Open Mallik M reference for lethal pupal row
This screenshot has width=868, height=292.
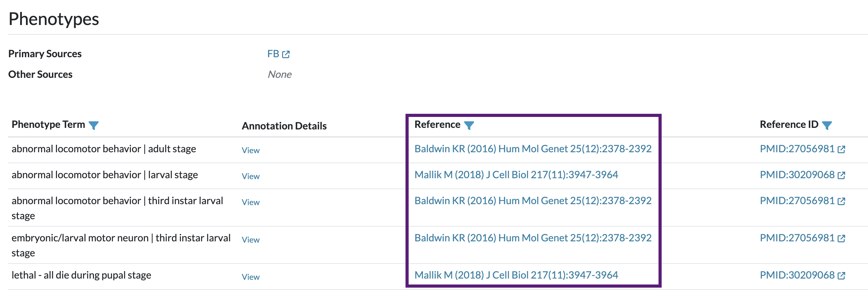(x=516, y=275)
